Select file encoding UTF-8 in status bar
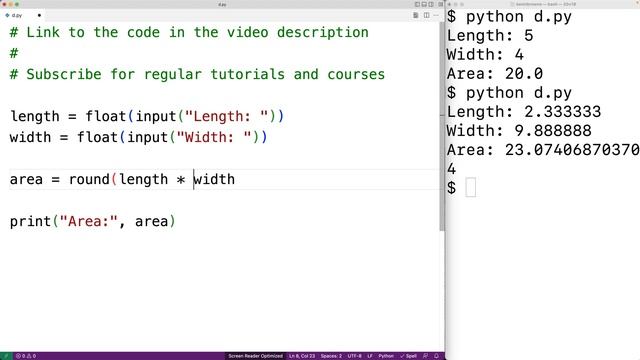Screen dimensions: 640x360 pos(355,356)
